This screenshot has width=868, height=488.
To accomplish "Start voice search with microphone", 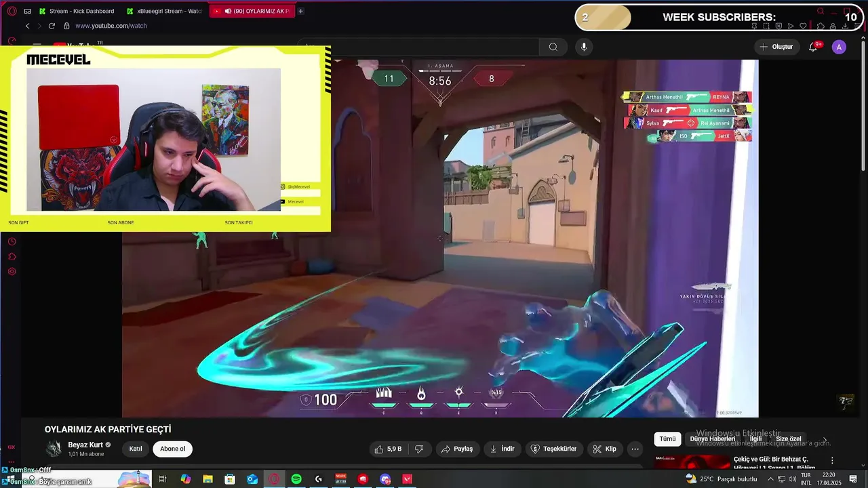I will coord(584,47).
